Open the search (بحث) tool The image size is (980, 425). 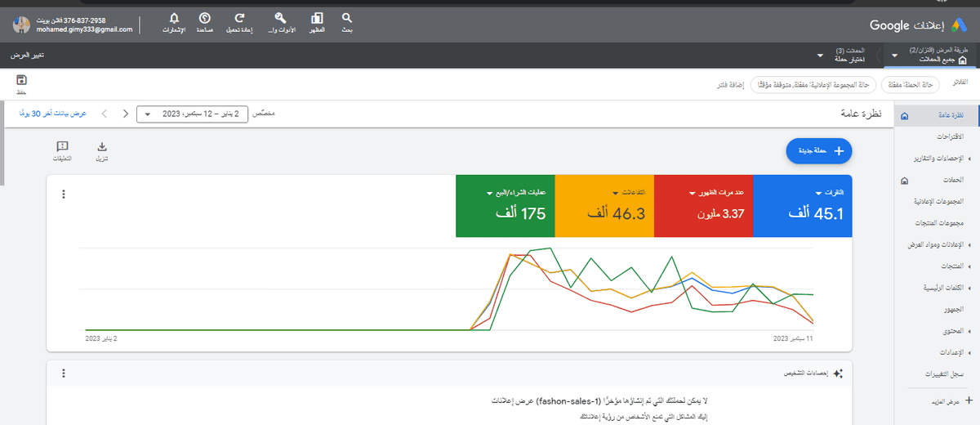347,19
